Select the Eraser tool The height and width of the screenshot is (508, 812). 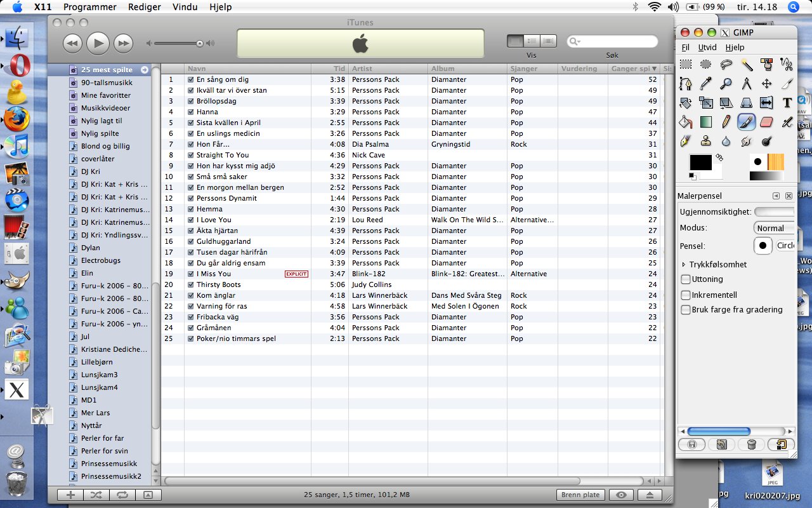pyautogui.click(x=766, y=121)
